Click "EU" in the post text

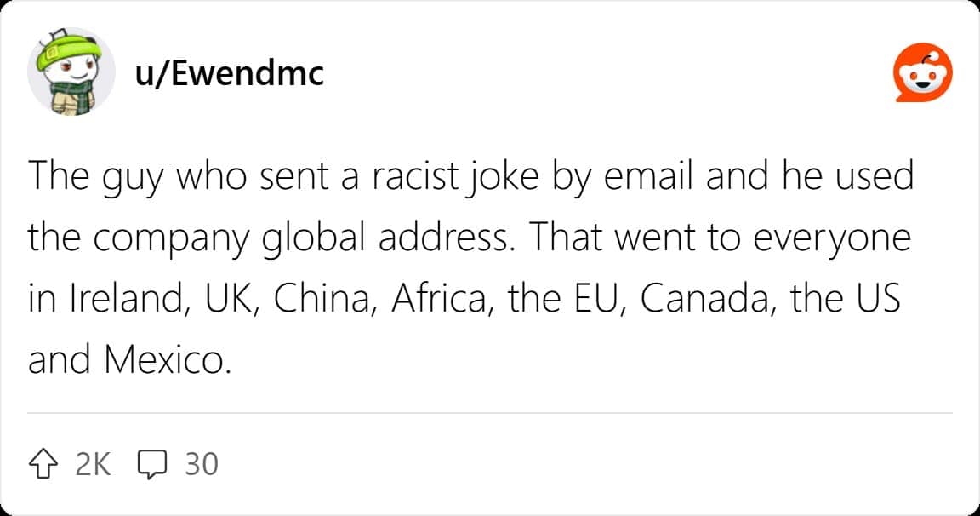pyautogui.click(x=602, y=300)
